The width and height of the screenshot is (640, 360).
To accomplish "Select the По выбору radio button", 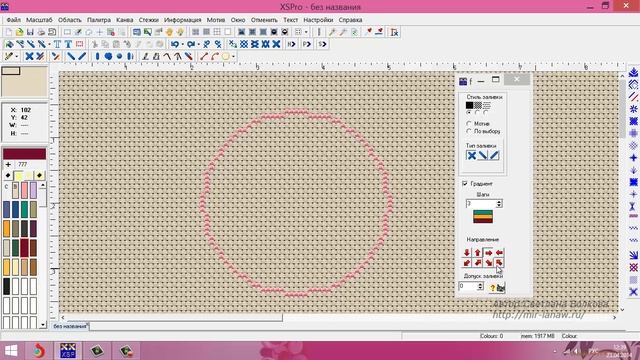I will pyautogui.click(x=469, y=131).
